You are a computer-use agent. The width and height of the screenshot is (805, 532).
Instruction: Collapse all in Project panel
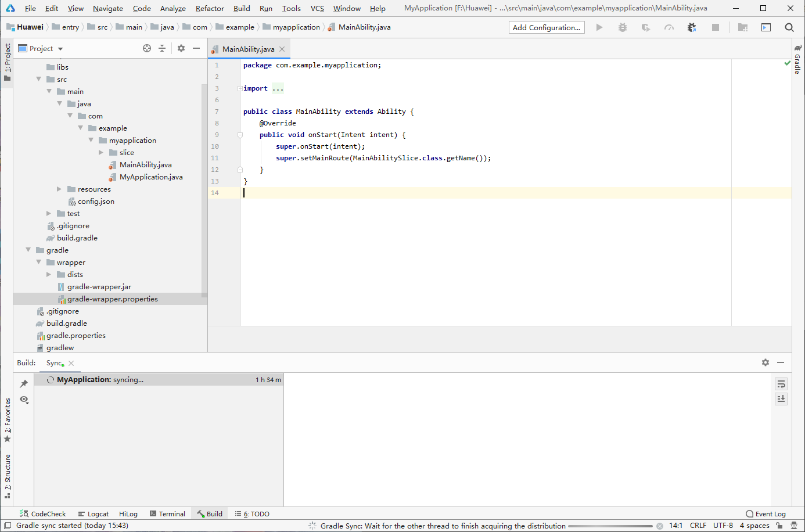coord(162,48)
